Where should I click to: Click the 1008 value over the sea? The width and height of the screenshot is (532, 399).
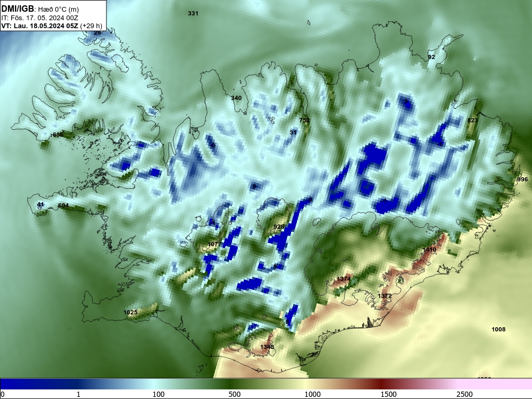pyautogui.click(x=498, y=329)
